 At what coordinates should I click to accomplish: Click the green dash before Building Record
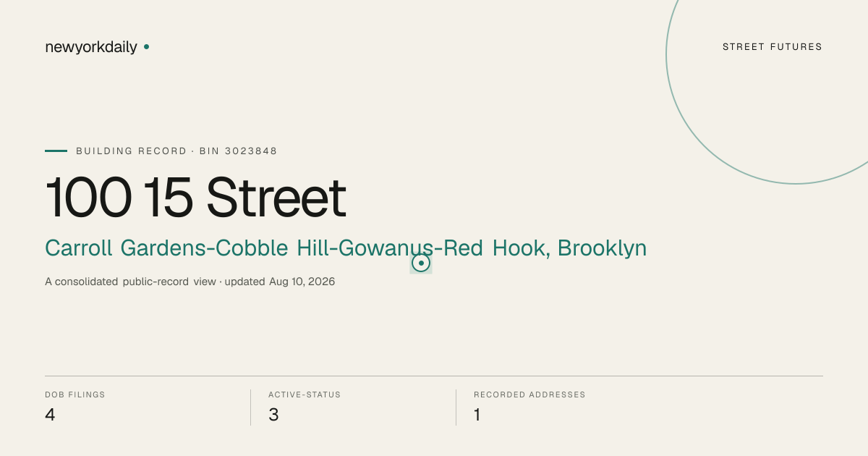(56, 151)
